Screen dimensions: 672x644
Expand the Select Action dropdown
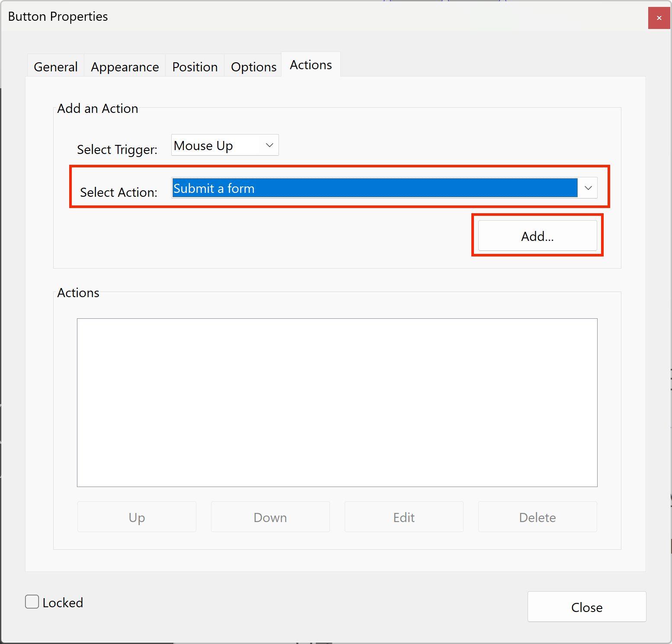384,188
